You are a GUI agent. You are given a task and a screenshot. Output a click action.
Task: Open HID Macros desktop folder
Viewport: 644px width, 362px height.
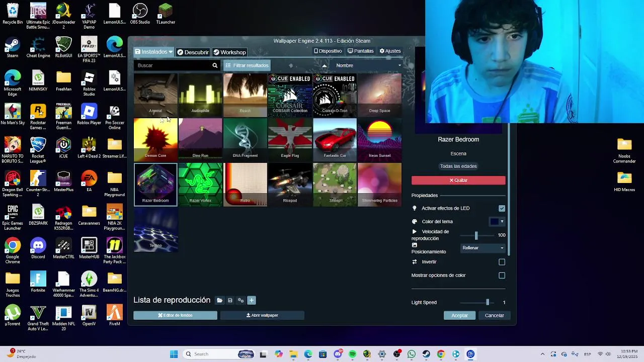click(624, 182)
